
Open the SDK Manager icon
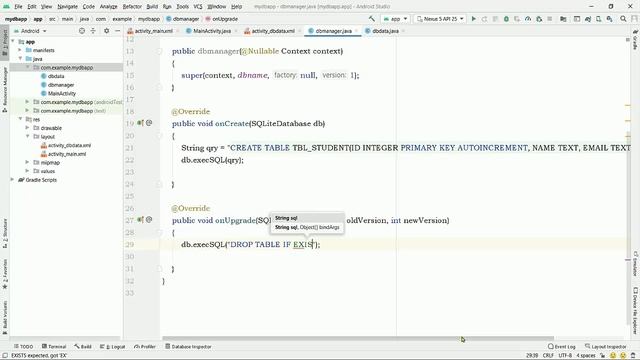[x=609, y=19]
